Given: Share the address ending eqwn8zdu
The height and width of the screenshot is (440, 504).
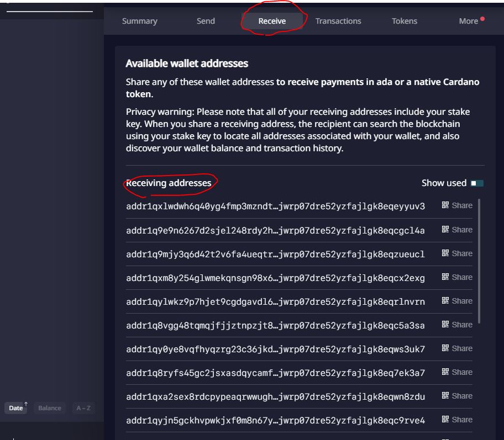Looking at the screenshot, I should pyautogui.click(x=462, y=396).
